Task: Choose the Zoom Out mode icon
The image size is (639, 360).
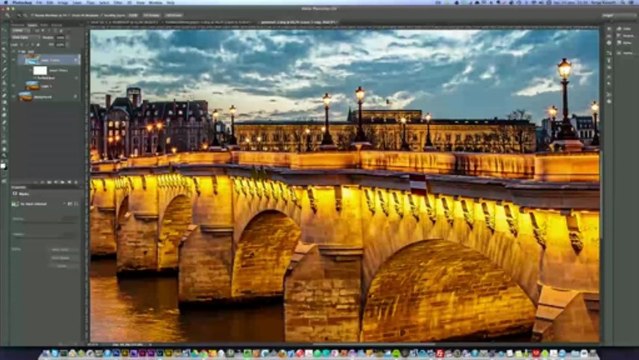Action: (25, 15)
